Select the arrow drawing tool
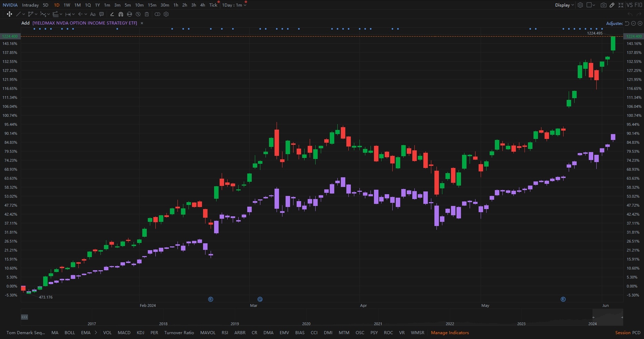 [x=80, y=14]
